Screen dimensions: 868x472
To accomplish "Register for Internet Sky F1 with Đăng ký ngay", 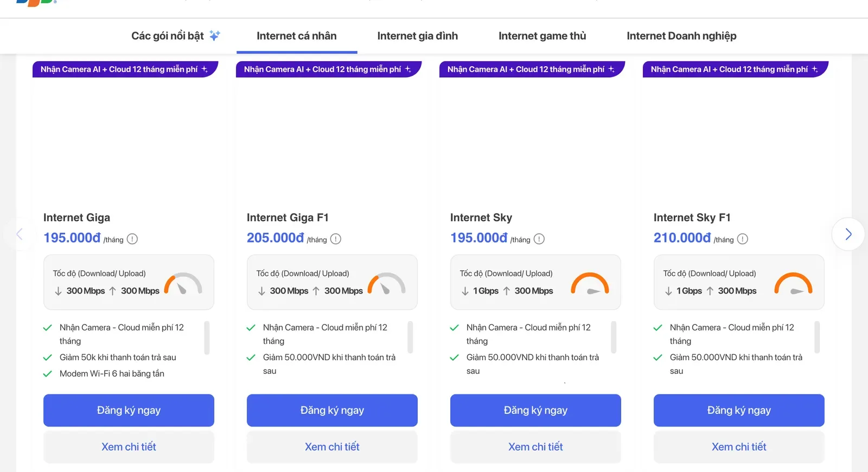I will pyautogui.click(x=739, y=410).
